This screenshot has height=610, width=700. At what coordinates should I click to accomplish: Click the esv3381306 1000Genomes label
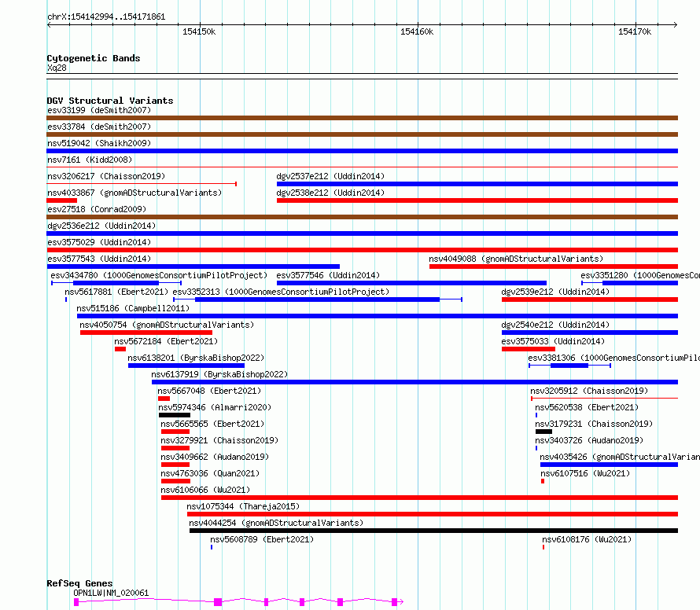(x=613, y=358)
